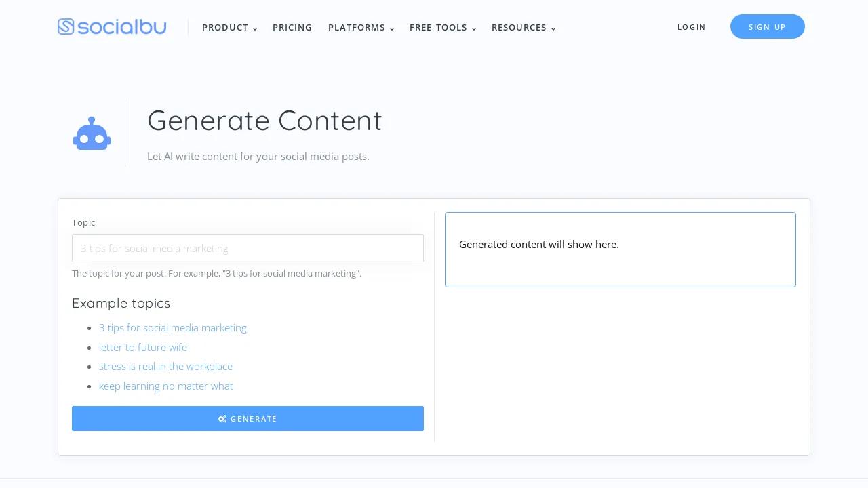Use the "keep learning no matter what" example
868x488 pixels.
click(166, 386)
